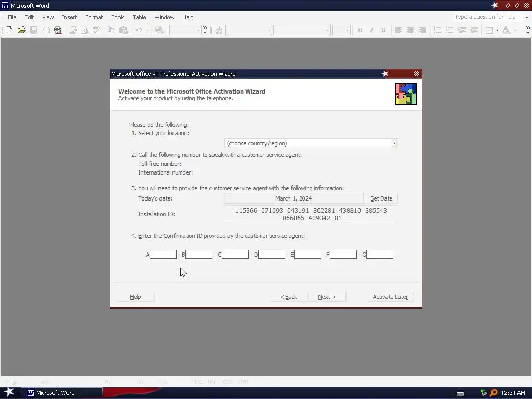The image size is (532, 399).
Task: Run Spelling and Grammar check icon
Action: point(96,30)
